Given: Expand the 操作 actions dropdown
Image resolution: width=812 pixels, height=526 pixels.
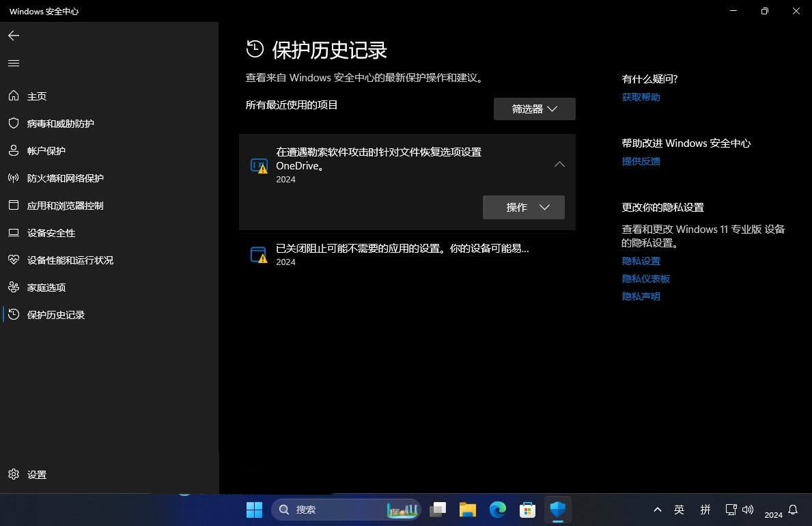Looking at the screenshot, I should [x=523, y=208].
